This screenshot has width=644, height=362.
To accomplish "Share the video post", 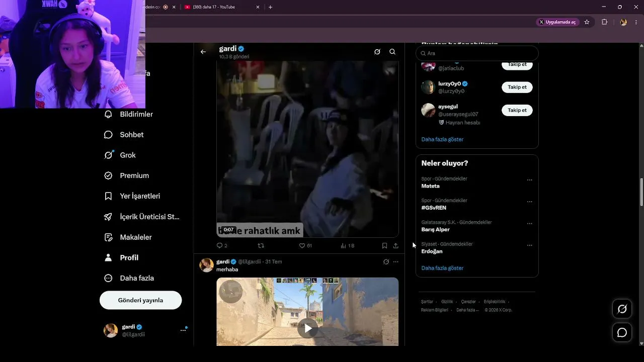I will click(x=395, y=246).
